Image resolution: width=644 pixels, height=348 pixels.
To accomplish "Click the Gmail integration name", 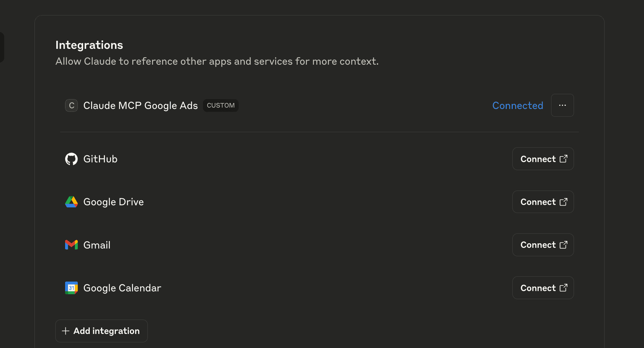I will pos(97,245).
